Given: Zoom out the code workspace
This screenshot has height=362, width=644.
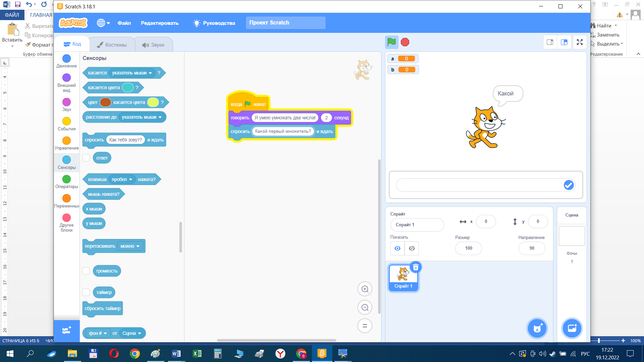Looking at the screenshot, I should [365, 307].
